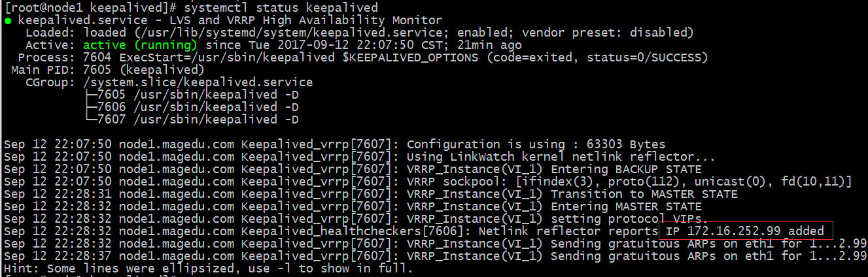Click the 'Using LinkWatch kernel netlink reflector' line
This screenshot has width=868, height=277.
tap(561, 157)
